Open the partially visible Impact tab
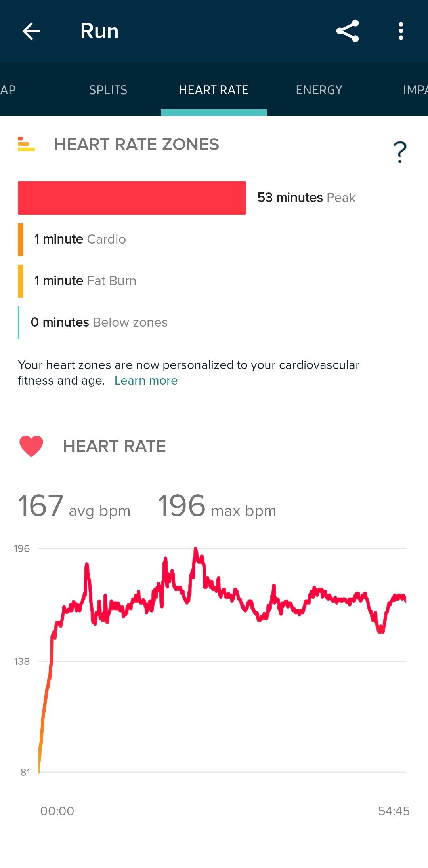This screenshot has width=428, height=868. click(x=415, y=90)
